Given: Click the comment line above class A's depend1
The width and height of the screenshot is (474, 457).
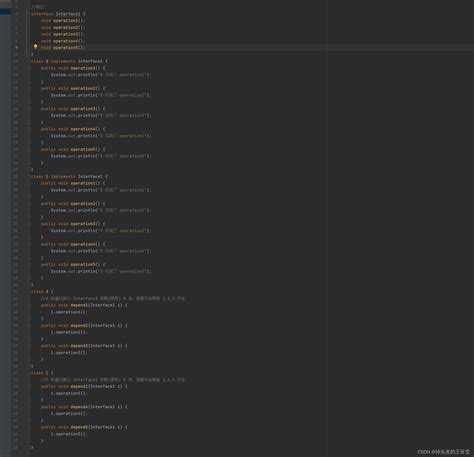Looking at the screenshot, I should pyautogui.click(x=113, y=298).
